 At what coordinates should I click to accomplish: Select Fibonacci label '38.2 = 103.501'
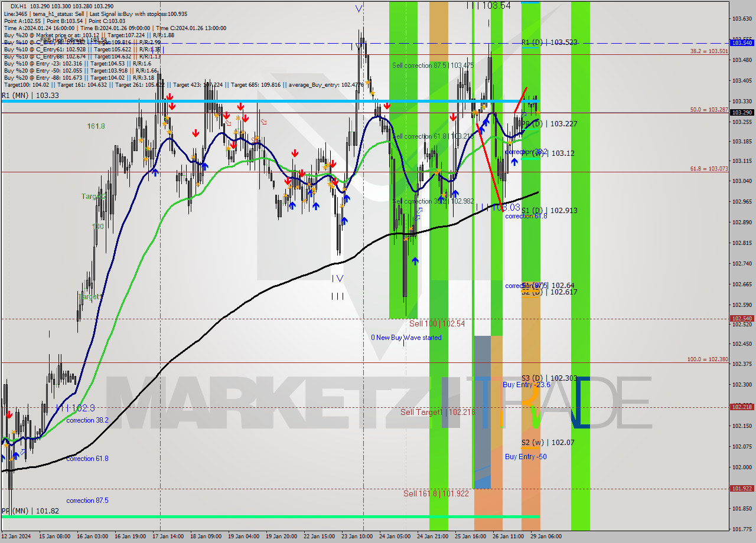709,51
